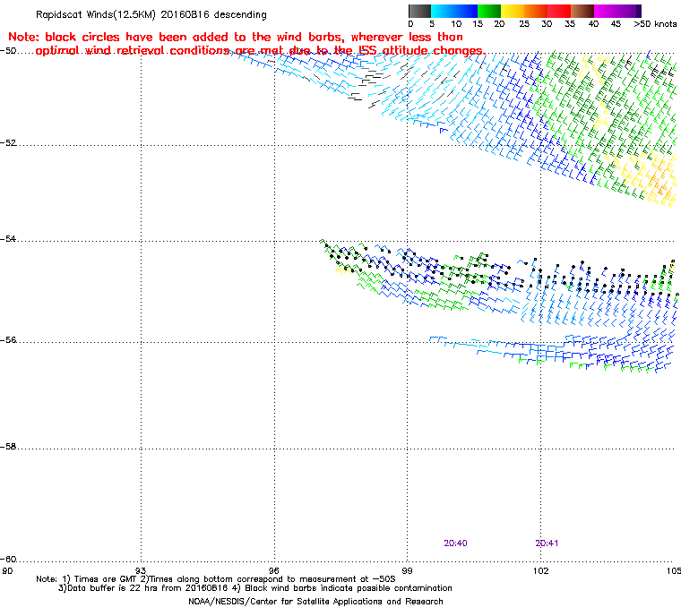The width and height of the screenshot is (681, 616).
Task: Click the title 'Rapidscat Winds(12.5KM) 20160816 descending'
Action: click(151, 14)
